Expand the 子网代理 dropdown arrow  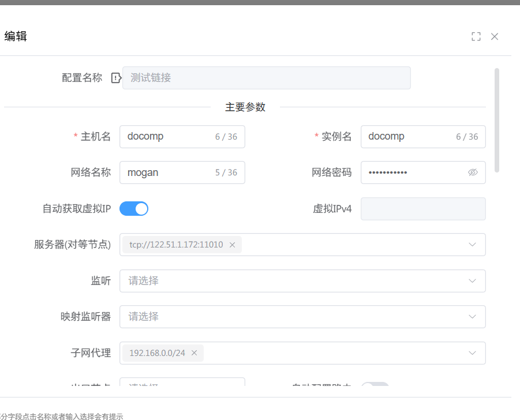[472, 353]
